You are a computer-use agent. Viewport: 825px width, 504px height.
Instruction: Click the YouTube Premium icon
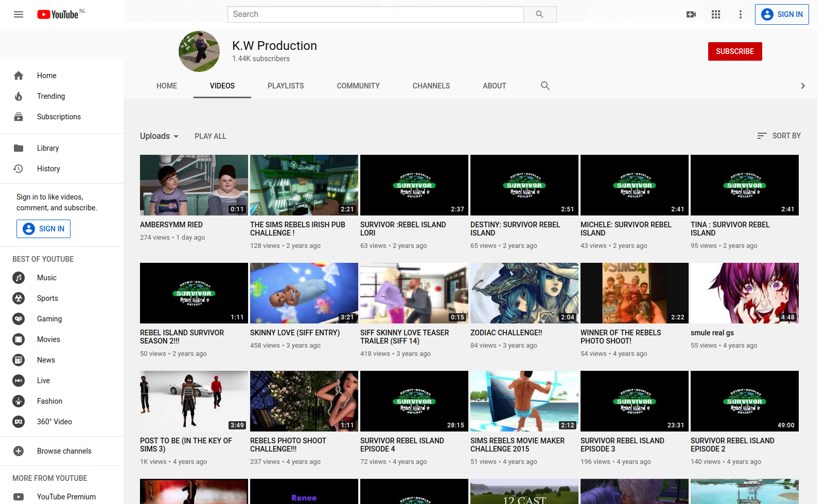point(19,497)
